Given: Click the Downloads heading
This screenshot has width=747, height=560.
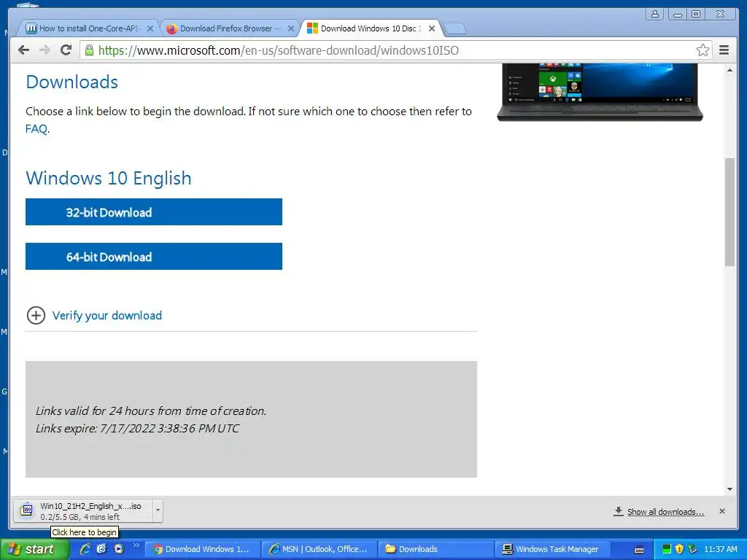Looking at the screenshot, I should [x=71, y=82].
